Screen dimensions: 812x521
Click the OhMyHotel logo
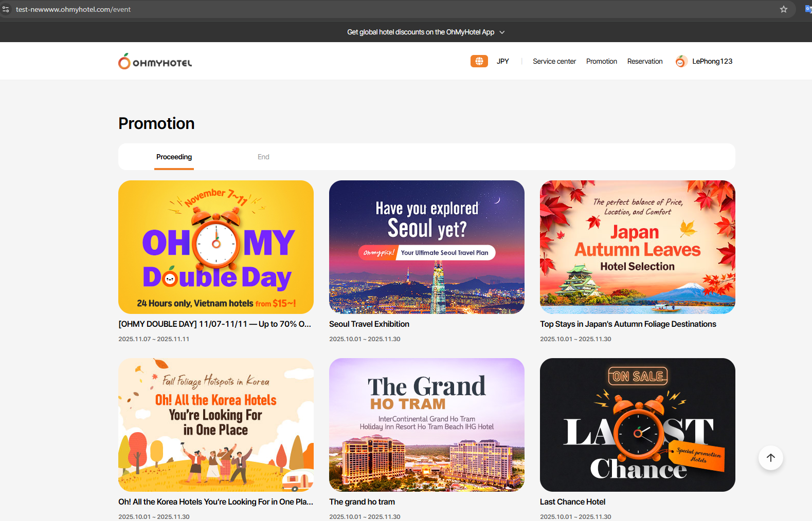pyautogui.click(x=155, y=61)
